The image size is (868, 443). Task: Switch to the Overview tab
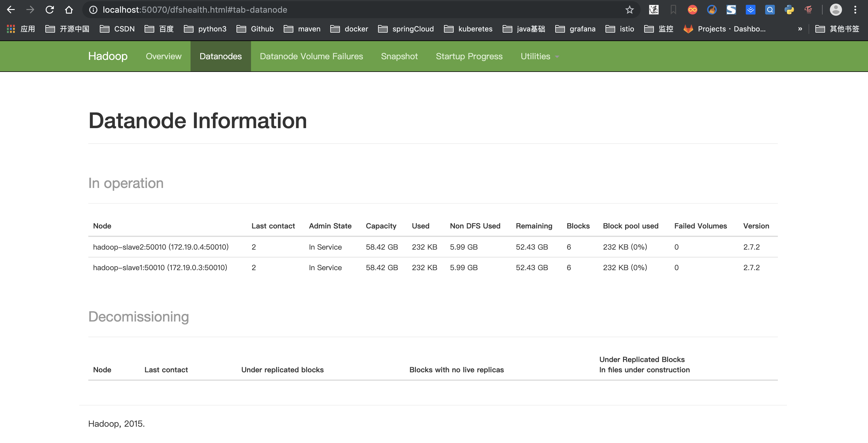click(x=163, y=56)
